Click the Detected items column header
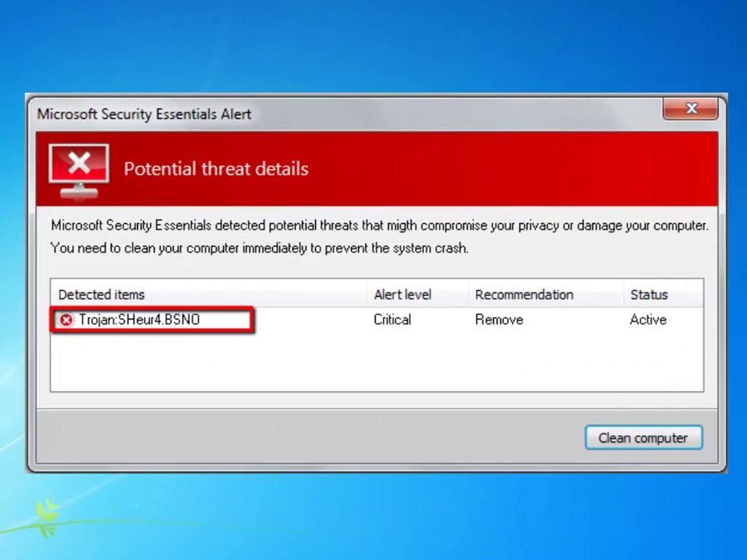 tap(209, 294)
